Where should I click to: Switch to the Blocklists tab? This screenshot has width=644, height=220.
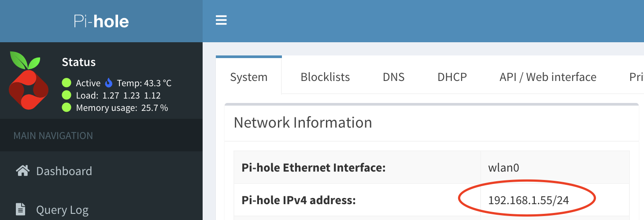coord(325,77)
